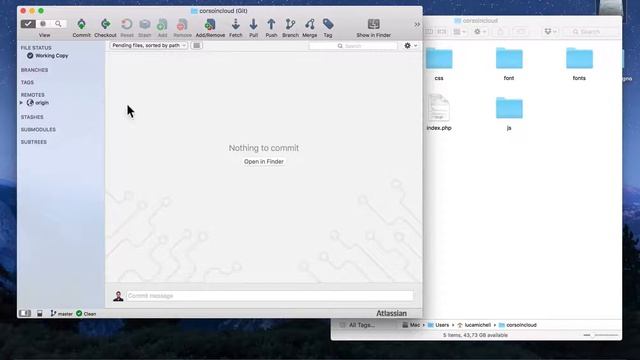Viewport: 640px width, 360px height.
Task: Open Finder arrange items dropdown
Action: 460,31
